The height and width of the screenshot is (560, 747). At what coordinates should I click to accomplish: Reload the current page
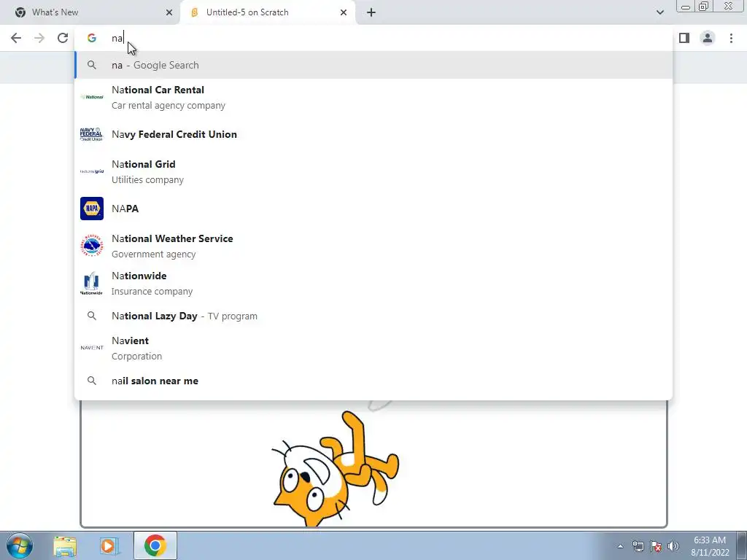click(x=63, y=38)
